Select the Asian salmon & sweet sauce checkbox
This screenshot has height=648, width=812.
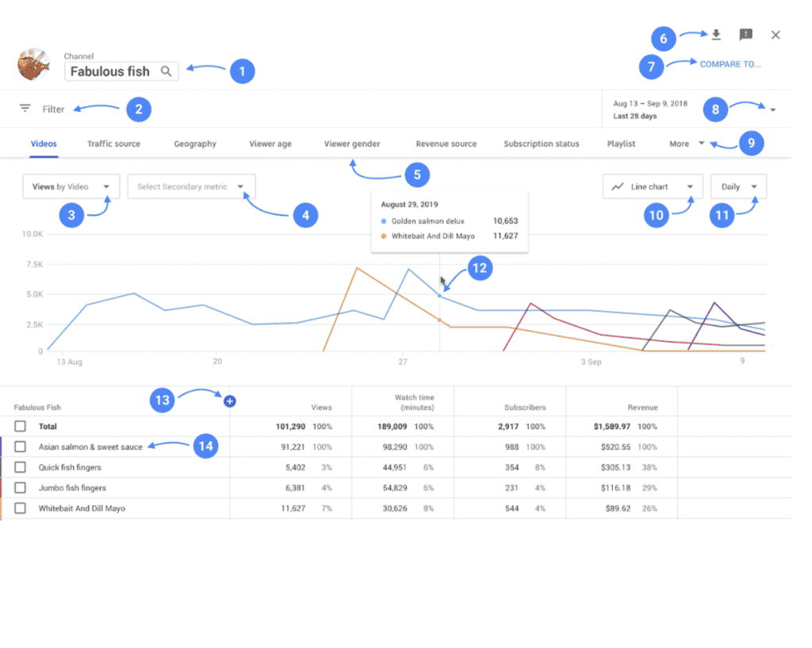pos(20,447)
